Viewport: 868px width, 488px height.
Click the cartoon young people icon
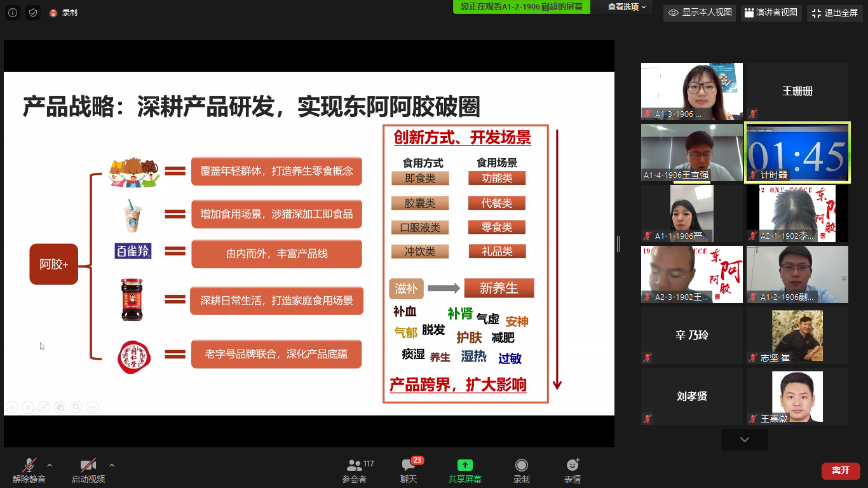(x=133, y=173)
